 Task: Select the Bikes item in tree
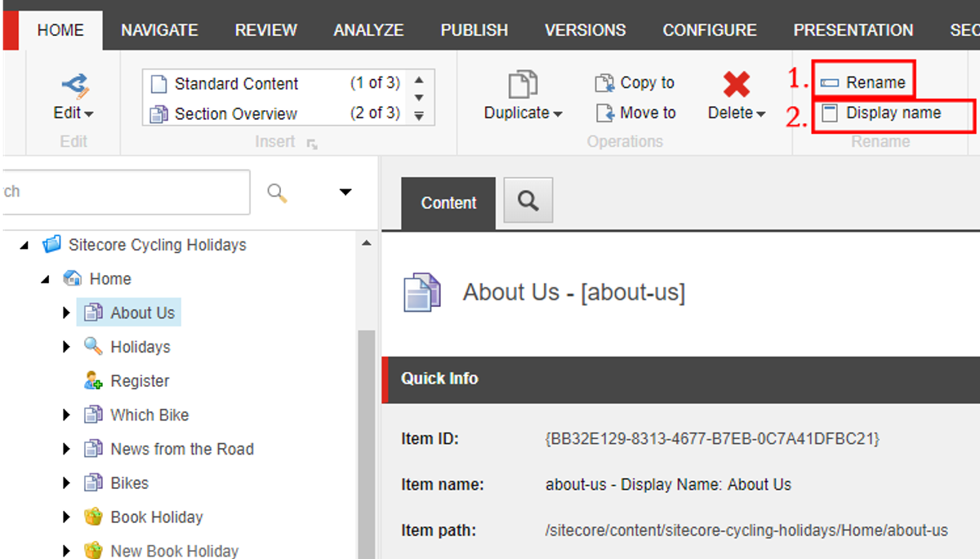[x=129, y=483]
